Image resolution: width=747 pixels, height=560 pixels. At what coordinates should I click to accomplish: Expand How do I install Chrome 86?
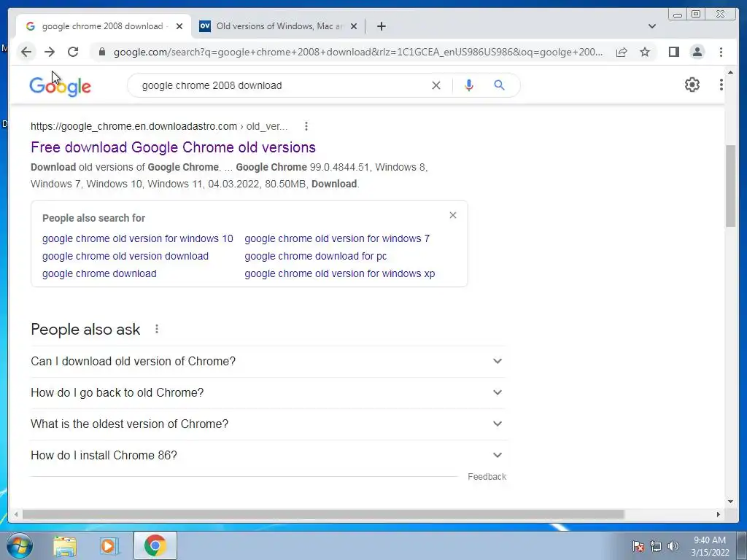(x=268, y=456)
